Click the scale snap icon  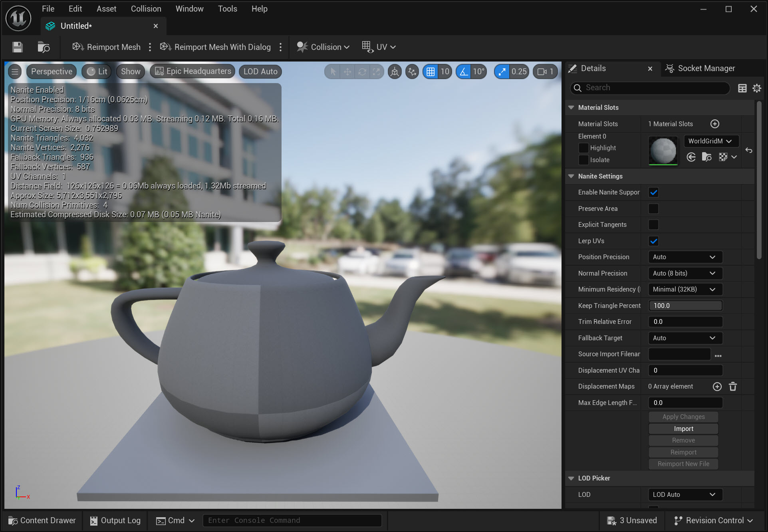tap(502, 71)
